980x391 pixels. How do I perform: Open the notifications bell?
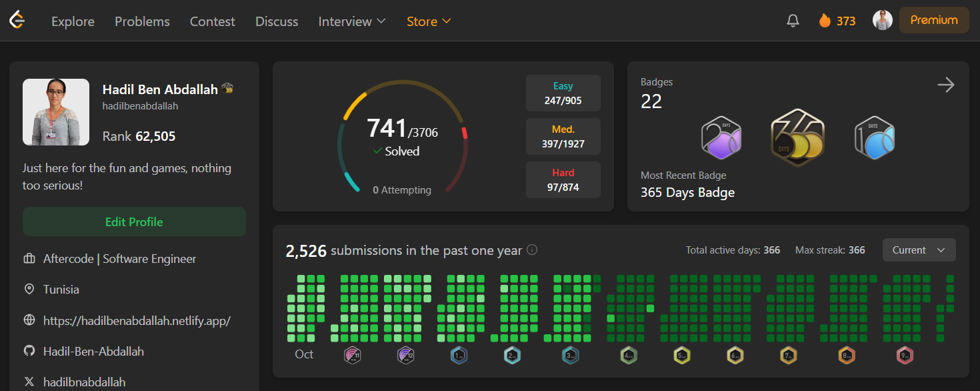(793, 21)
